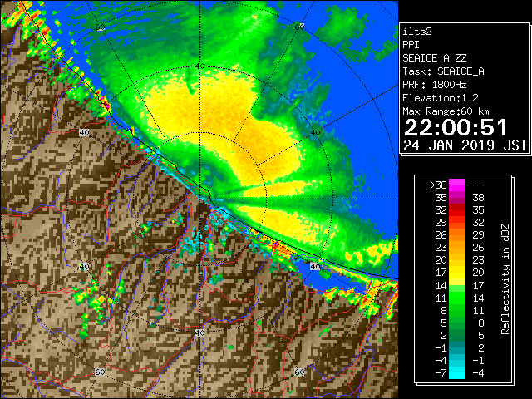Click the 40 range label due north of radar
532x399 pixels.
point(199,66)
